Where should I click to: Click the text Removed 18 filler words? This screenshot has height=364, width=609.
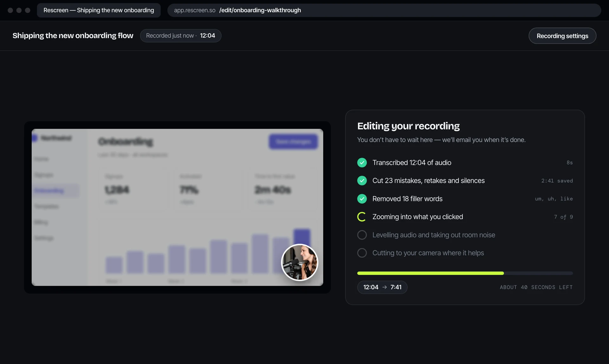pos(407,199)
